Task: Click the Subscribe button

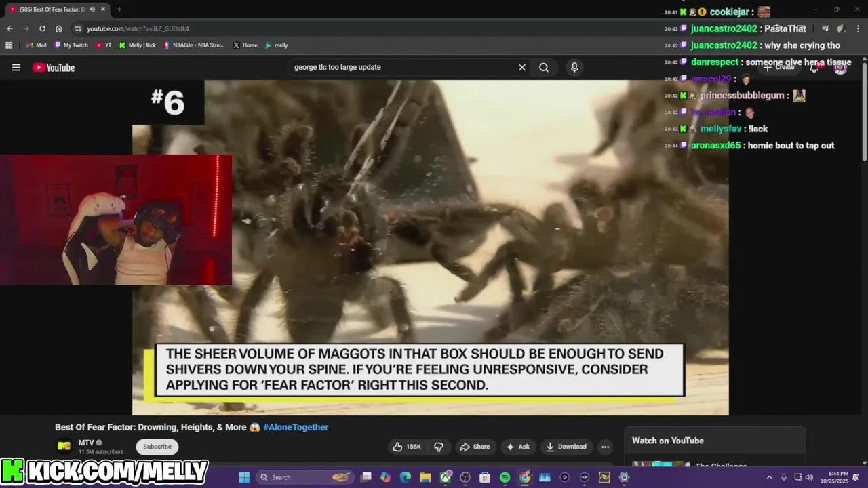Action: [x=157, y=447]
